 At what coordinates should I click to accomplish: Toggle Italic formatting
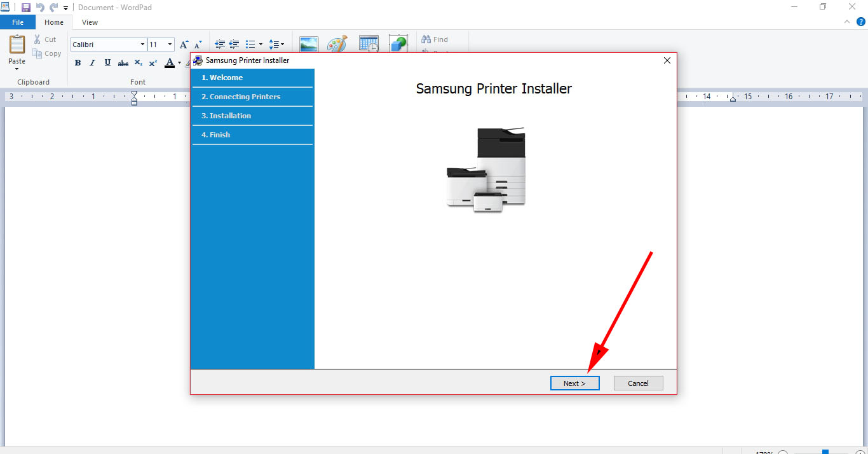click(92, 63)
